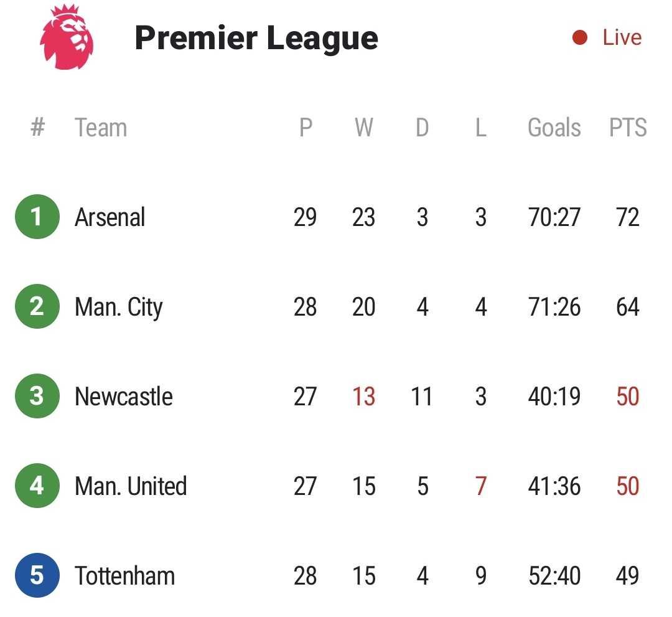Click Newcastle's red 50 points value
Viewport: 672px width, 617px height.
[x=628, y=396]
